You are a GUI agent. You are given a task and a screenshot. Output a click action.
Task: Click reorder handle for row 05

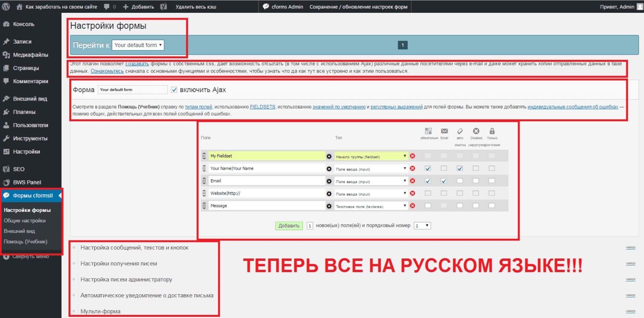click(x=204, y=206)
